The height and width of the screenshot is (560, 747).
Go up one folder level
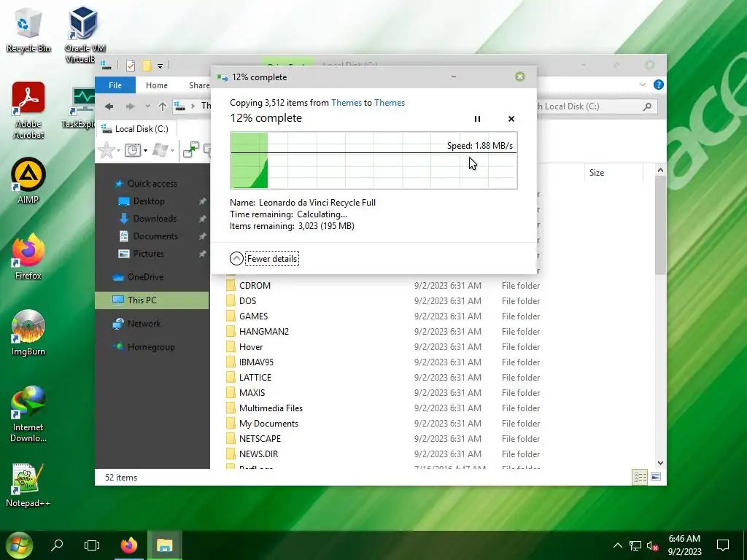point(163,106)
